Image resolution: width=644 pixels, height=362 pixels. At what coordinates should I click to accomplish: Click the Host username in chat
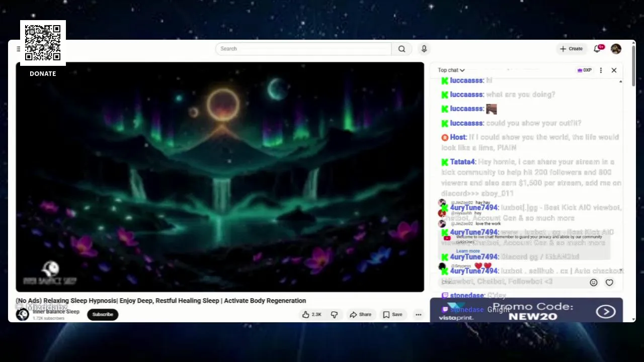[458, 137]
